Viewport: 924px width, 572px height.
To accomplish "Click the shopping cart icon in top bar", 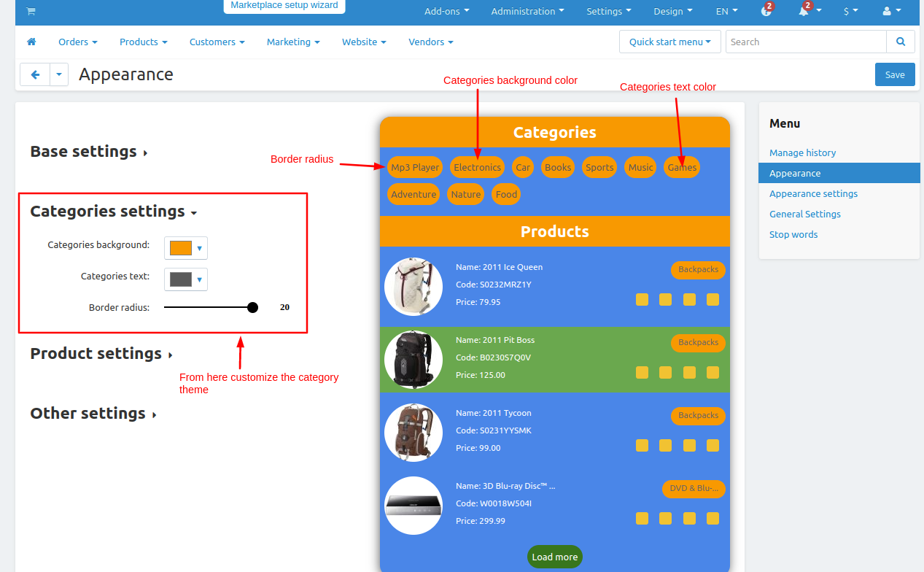I will [x=31, y=12].
